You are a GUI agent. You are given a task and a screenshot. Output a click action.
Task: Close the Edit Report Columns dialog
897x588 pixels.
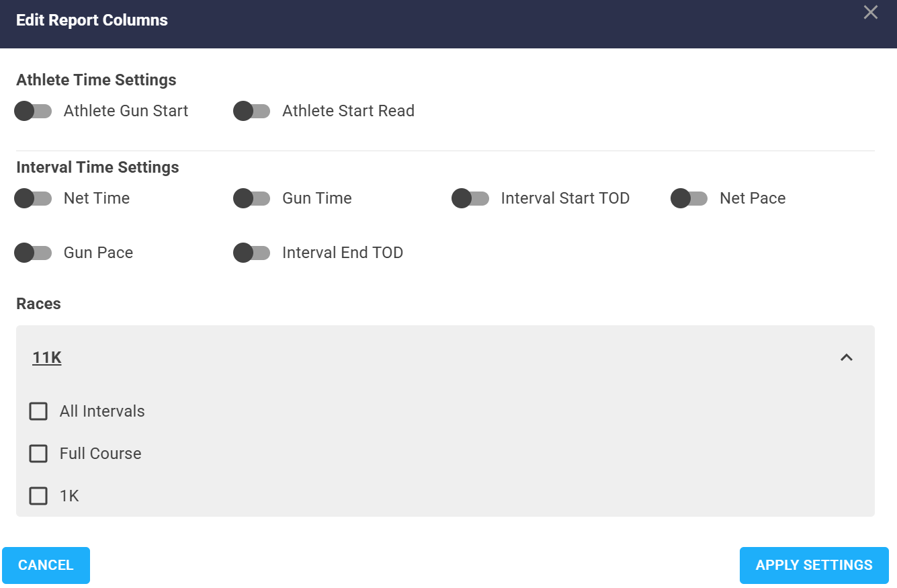click(870, 12)
